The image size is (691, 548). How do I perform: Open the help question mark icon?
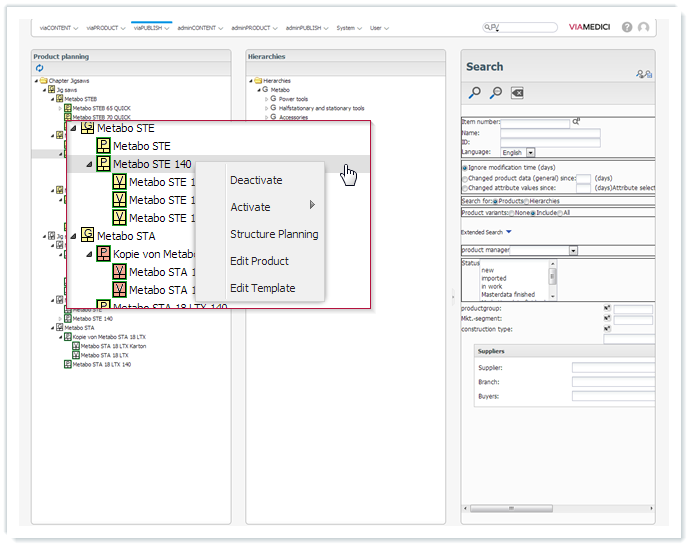coord(627,28)
